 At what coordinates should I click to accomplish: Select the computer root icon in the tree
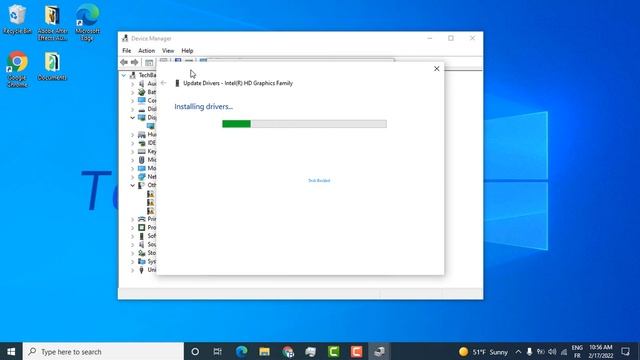pos(133,75)
